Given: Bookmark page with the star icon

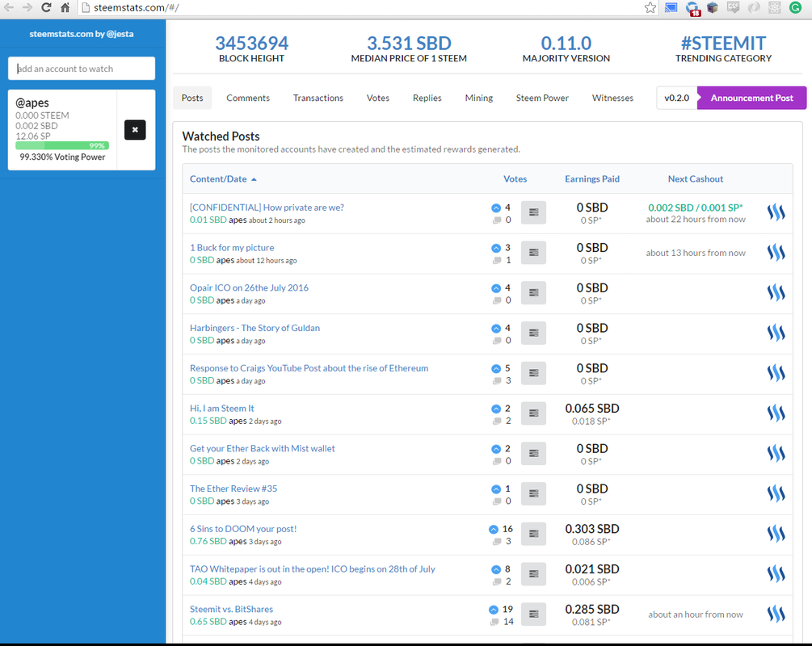Looking at the screenshot, I should (650, 7).
